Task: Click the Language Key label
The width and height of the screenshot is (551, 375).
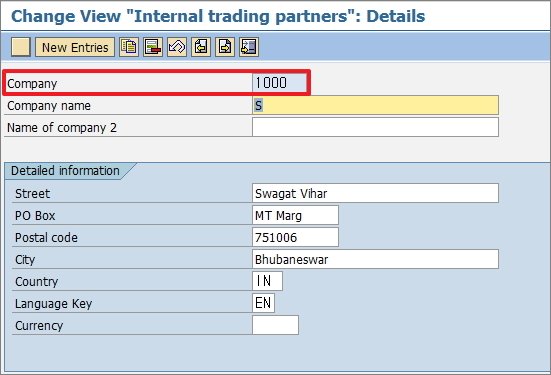Action: (53, 304)
